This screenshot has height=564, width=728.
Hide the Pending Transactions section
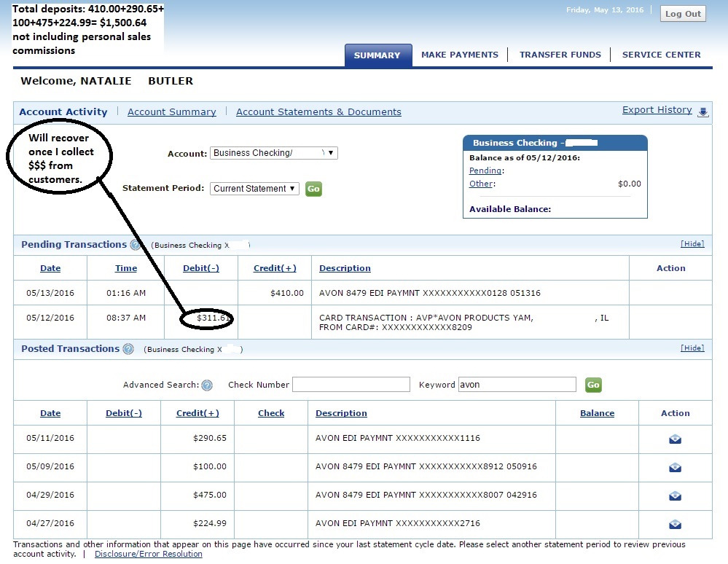pos(692,244)
